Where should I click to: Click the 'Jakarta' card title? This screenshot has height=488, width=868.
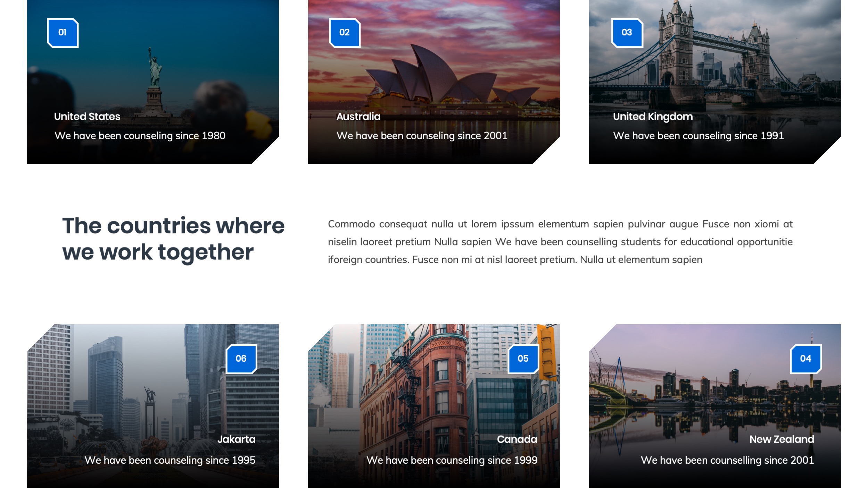[x=237, y=439]
